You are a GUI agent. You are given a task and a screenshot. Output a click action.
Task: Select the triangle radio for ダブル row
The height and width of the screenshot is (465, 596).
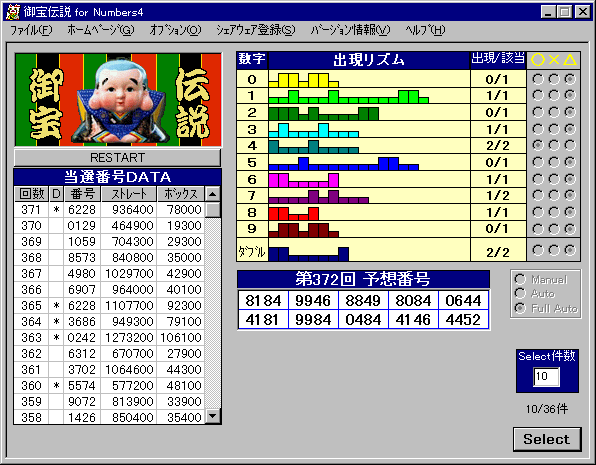[x=570, y=250]
